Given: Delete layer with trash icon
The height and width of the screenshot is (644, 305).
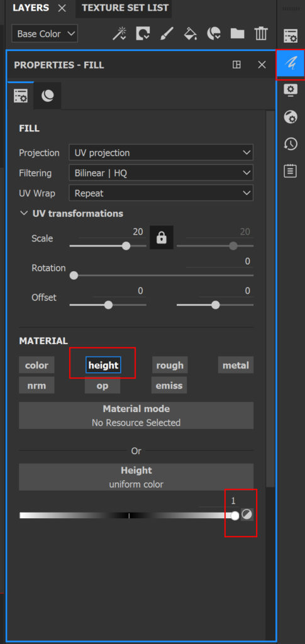Looking at the screenshot, I should [261, 33].
